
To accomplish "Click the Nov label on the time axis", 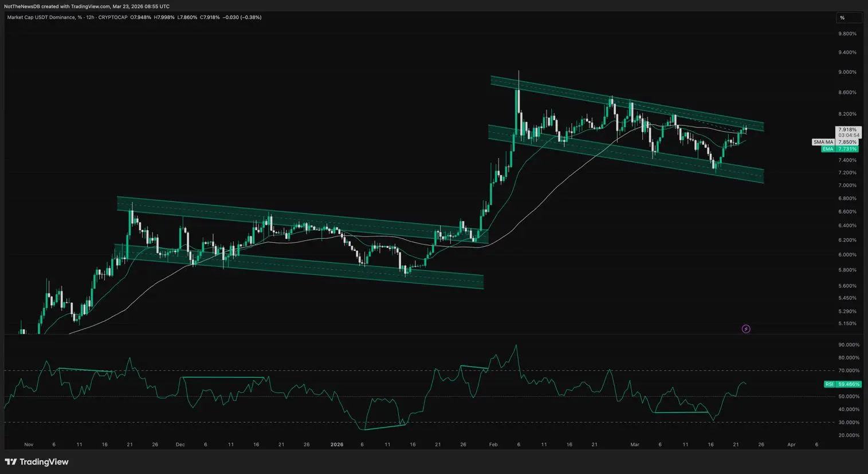I will [29, 444].
